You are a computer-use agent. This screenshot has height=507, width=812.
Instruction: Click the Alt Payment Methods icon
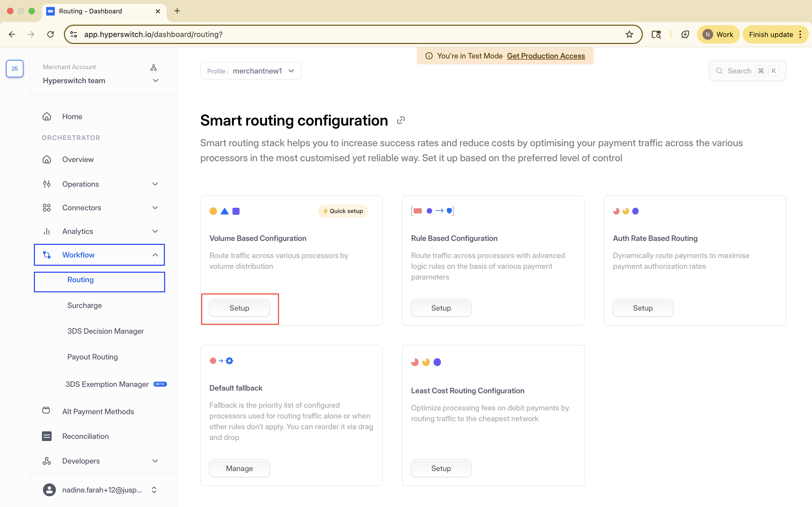[46, 411]
